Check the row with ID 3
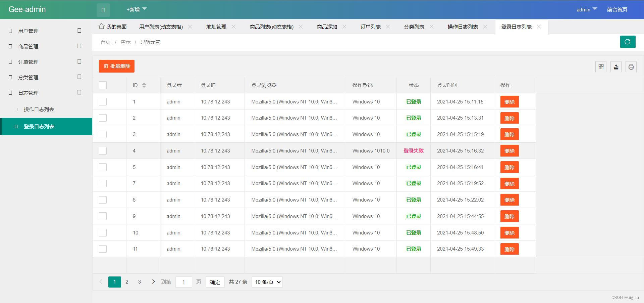 point(103,134)
